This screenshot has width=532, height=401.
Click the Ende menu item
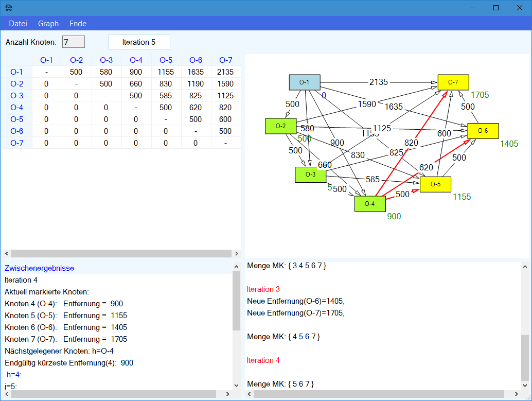click(x=78, y=24)
